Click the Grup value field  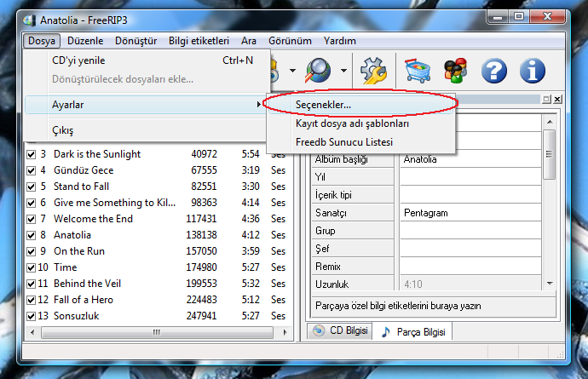tap(470, 231)
